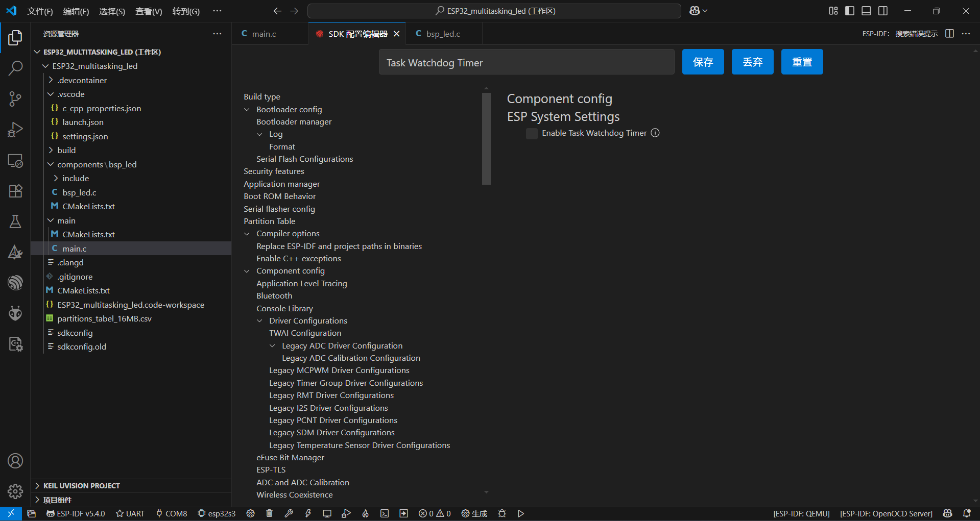Image resolution: width=980 pixels, height=521 pixels.
Task: Select Partition Table menu entry
Action: point(269,221)
